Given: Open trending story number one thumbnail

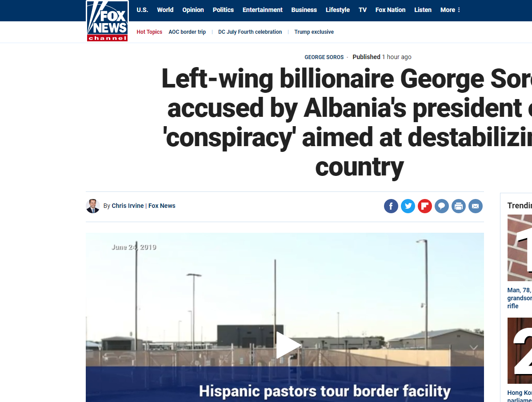Looking at the screenshot, I should point(520,248).
